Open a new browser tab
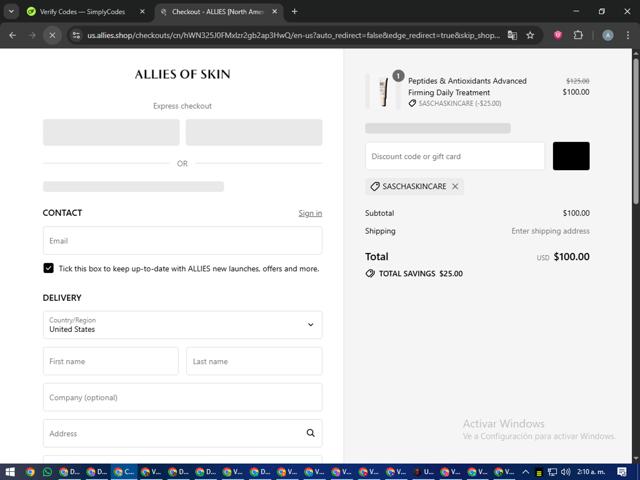Screen dimensions: 640x480 click(x=294, y=12)
